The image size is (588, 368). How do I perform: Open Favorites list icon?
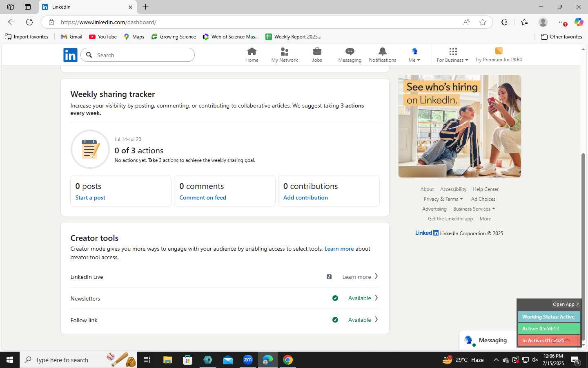524,22
